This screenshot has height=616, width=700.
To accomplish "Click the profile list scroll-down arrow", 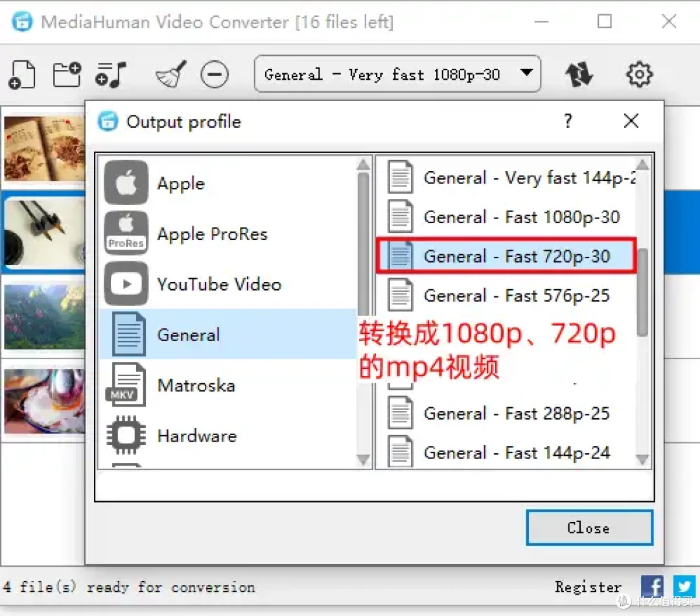I will tap(642, 459).
